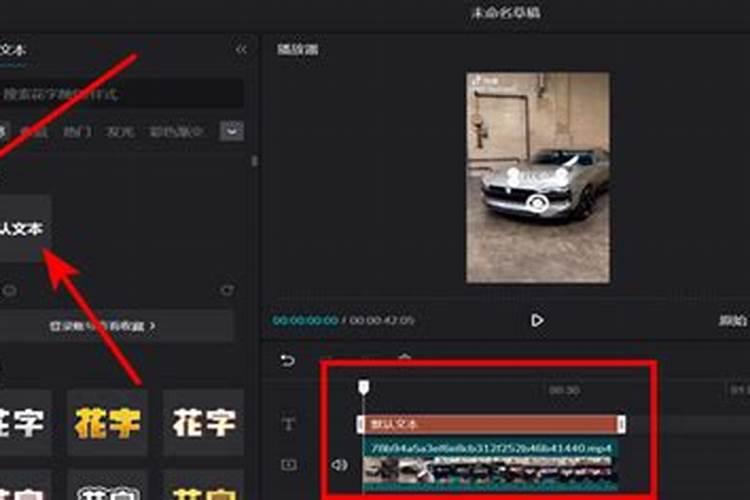Click the text track T icon
The width and height of the screenshot is (750, 500).
[x=288, y=424]
